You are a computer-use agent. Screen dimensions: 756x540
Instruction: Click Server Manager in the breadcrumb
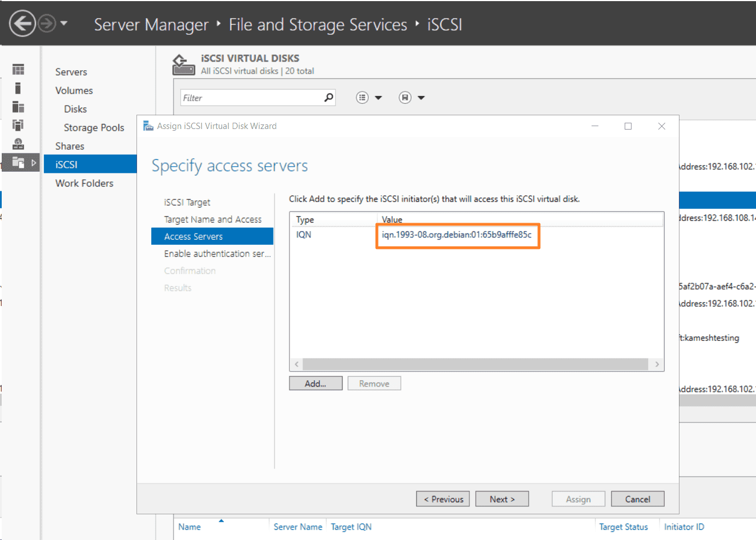pyautogui.click(x=151, y=25)
